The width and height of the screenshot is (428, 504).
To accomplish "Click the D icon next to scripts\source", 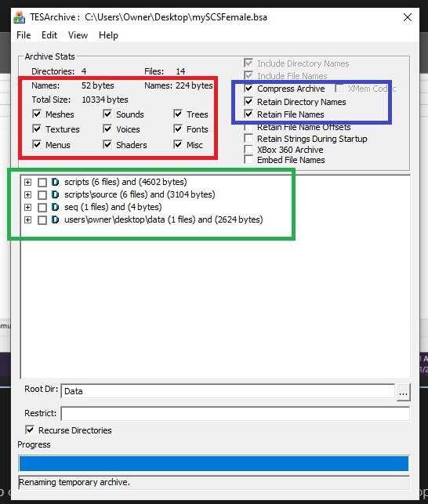I will (x=56, y=194).
